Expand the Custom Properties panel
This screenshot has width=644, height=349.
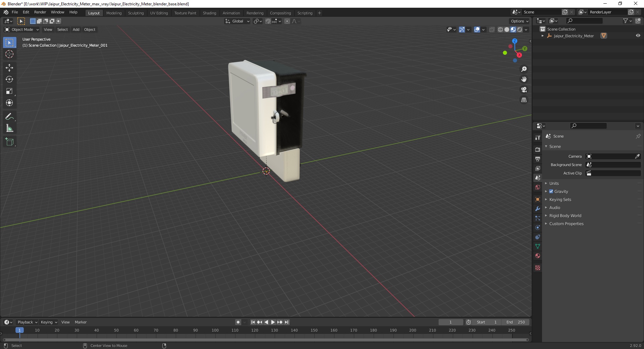tap(566, 224)
